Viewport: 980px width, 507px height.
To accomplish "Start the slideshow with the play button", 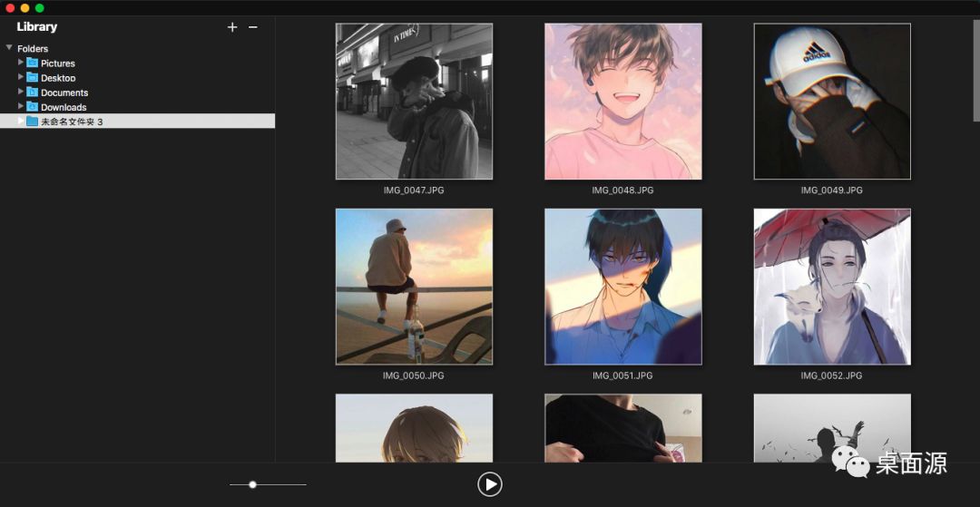I will click(x=490, y=484).
